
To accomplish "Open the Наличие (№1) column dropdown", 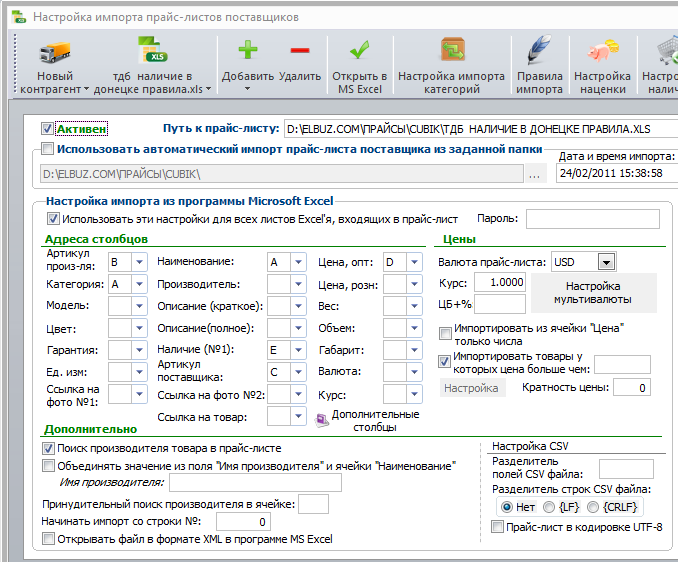I will pos(298,350).
